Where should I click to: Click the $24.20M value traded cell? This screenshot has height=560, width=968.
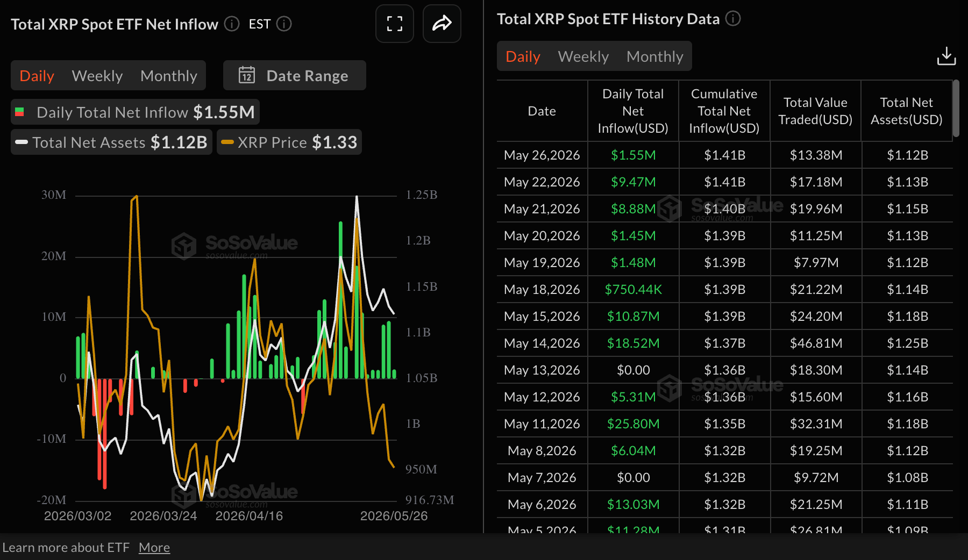pos(816,316)
